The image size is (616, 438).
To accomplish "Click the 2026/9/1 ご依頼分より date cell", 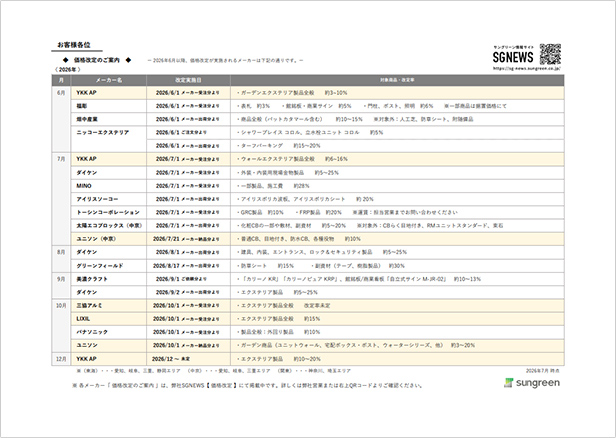I will coord(188,279).
